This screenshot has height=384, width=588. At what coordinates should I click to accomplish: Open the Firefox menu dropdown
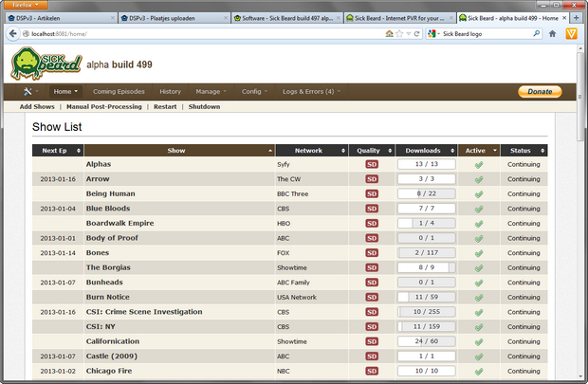(x=26, y=5)
